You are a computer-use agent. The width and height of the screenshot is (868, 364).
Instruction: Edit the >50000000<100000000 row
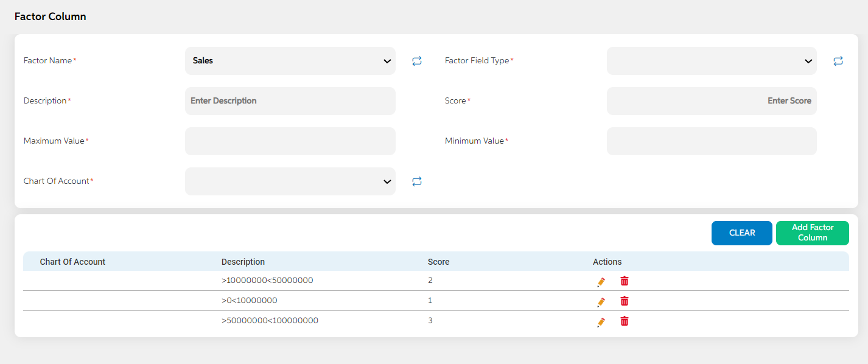click(601, 321)
